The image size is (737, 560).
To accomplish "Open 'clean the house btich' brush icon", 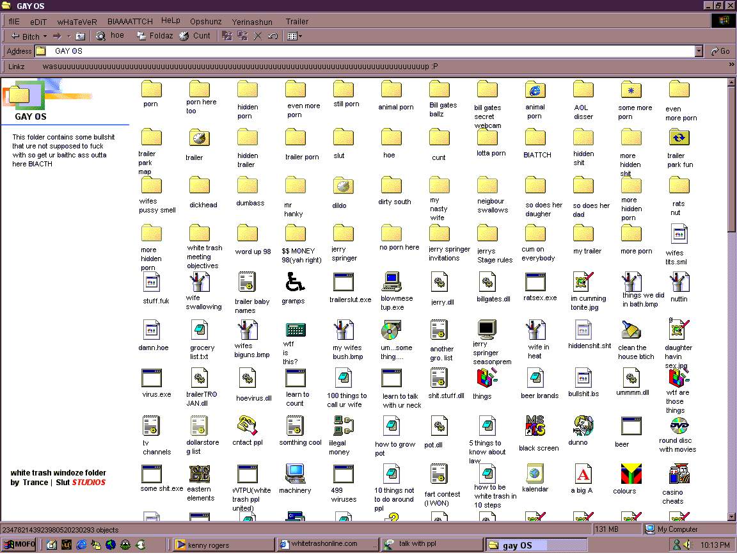I will [x=631, y=330].
